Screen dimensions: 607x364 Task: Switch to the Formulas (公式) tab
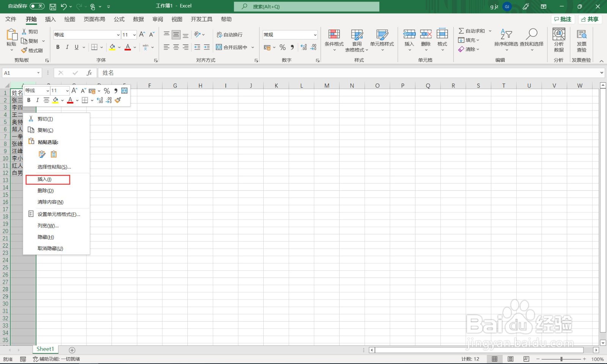119,19
